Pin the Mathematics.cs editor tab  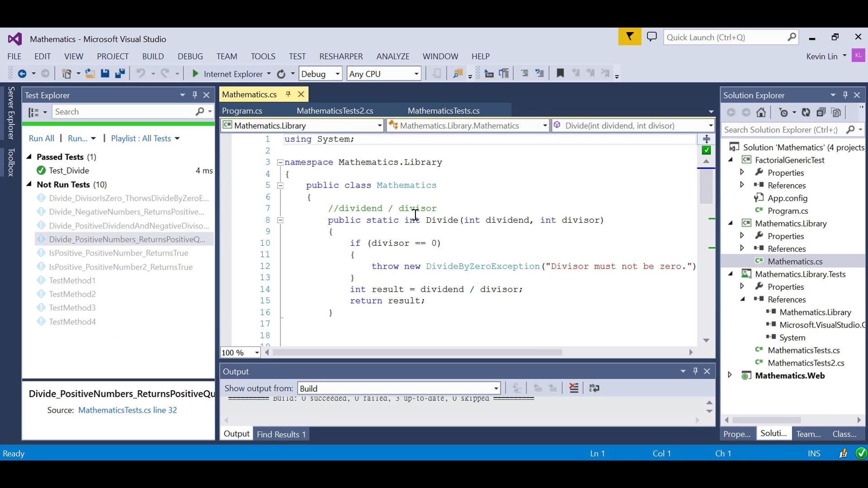(288, 94)
